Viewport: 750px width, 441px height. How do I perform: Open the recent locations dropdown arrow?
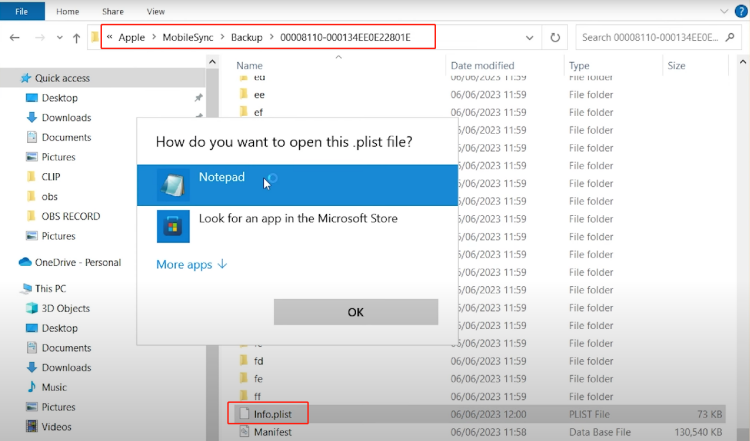tap(59, 37)
